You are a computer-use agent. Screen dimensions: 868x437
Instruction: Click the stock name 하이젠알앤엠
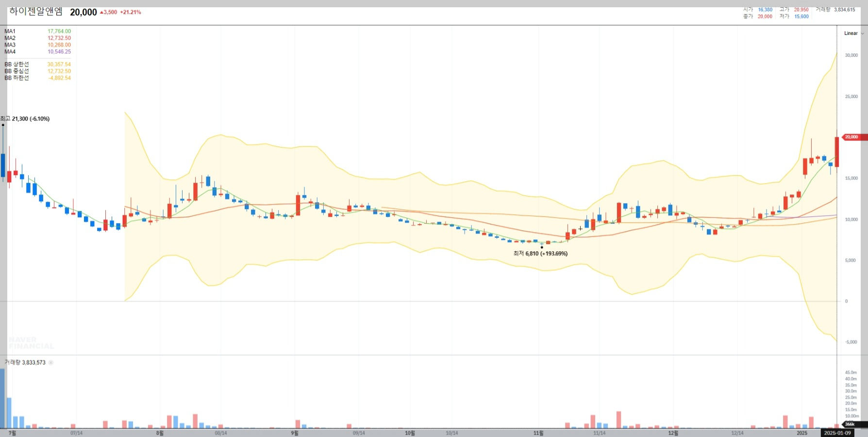point(36,12)
